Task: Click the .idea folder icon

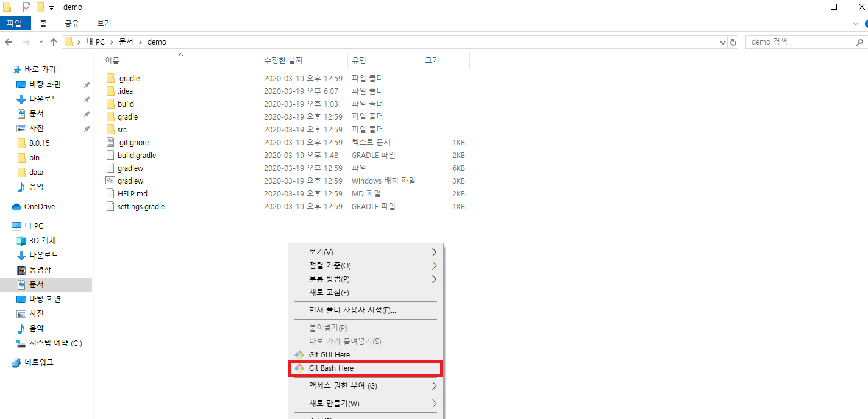Action: click(110, 91)
